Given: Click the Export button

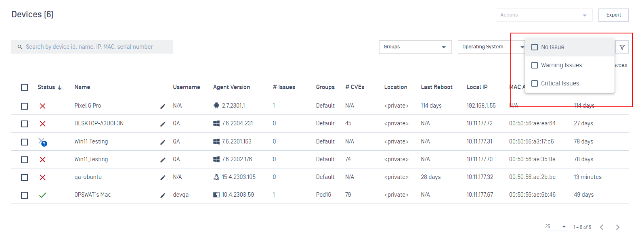Looking at the screenshot, I should coord(613,15).
